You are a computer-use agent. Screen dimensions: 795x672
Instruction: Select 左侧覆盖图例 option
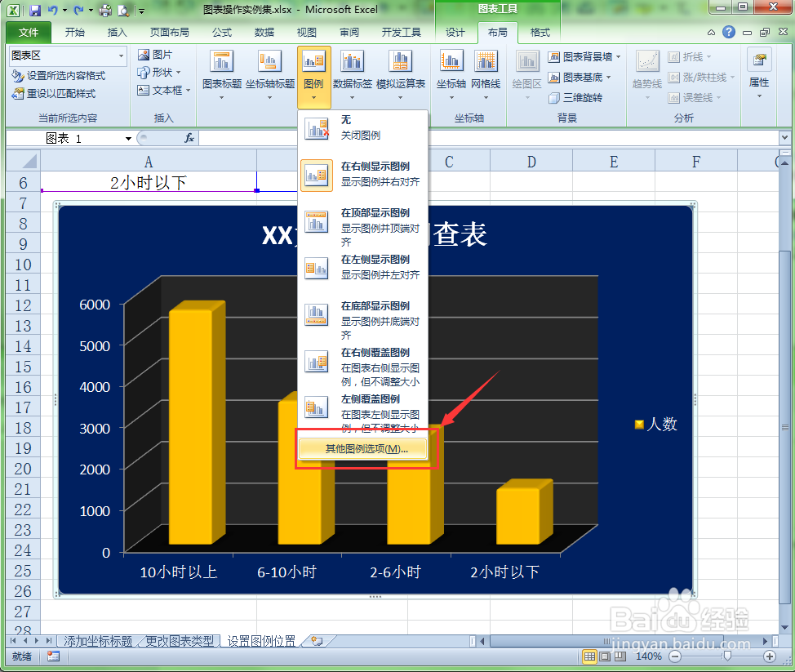(x=363, y=412)
